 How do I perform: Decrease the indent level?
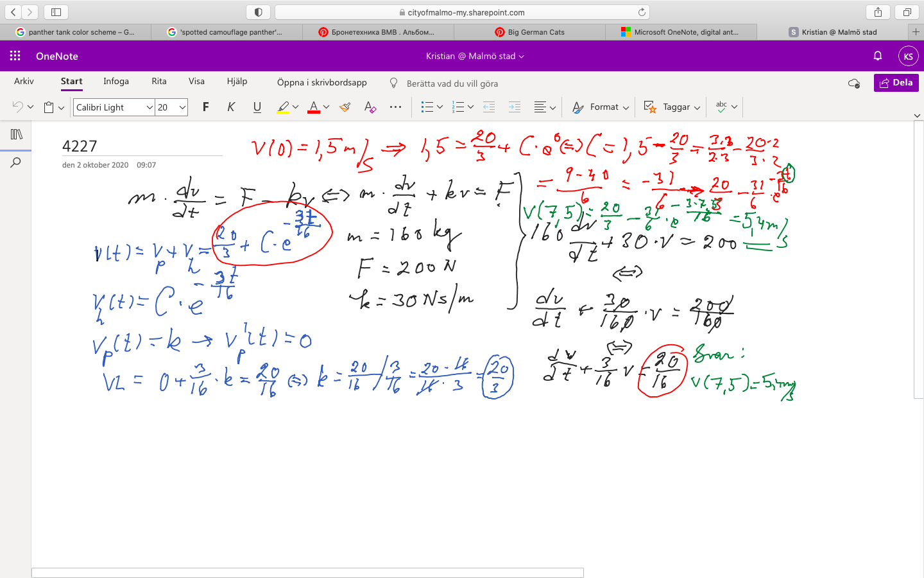click(x=489, y=107)
